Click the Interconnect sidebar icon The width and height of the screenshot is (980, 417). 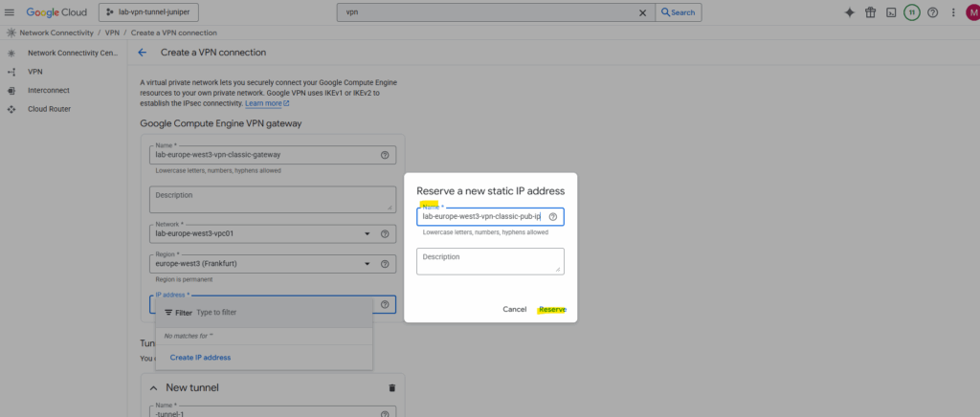point(11,91)
